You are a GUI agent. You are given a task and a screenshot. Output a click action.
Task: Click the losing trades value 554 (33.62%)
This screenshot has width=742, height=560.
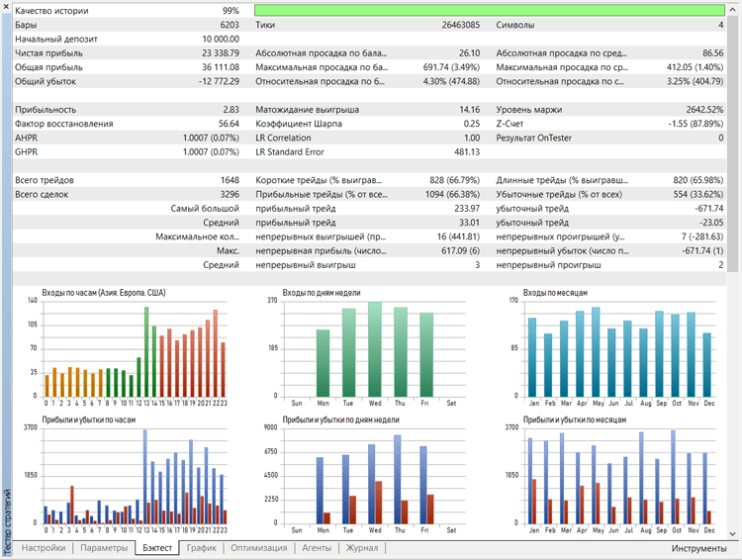698,194
